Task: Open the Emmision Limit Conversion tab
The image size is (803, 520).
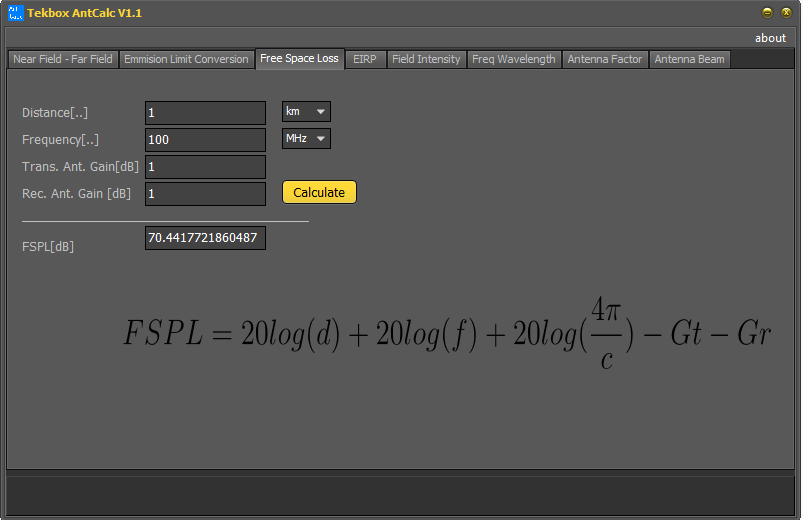Action: (186, 59)
